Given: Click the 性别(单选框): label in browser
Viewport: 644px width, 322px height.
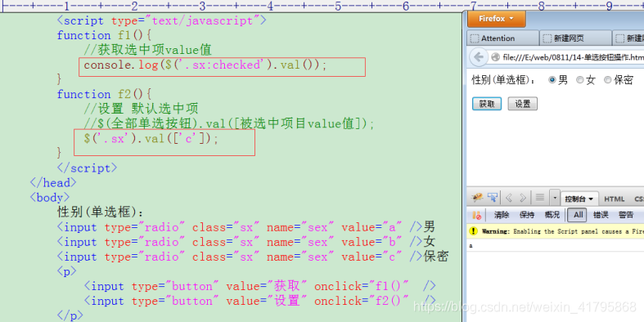Looking at the screenshot, I should tap(503, 80).
